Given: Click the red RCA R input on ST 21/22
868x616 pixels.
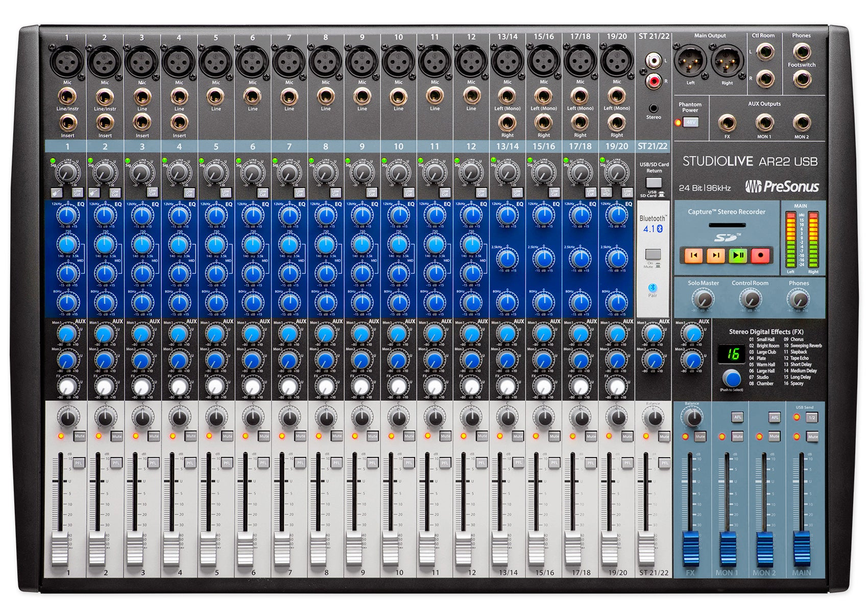Looking at the screenshot, I should point(653,81).
